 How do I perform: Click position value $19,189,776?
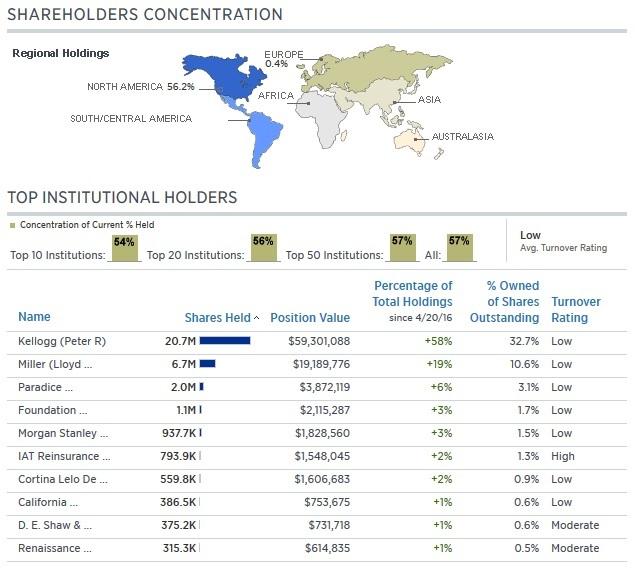tap(321, 364)
